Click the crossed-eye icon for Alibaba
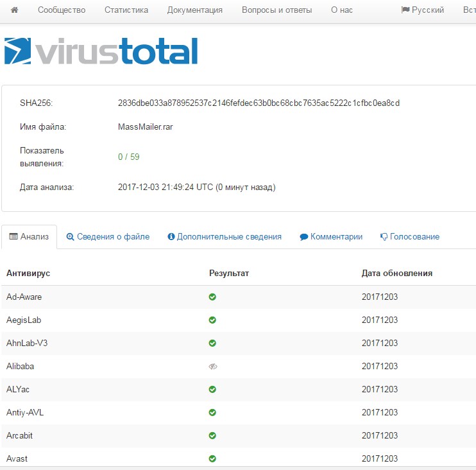The height and width of the screenshot is (470, 476). (x=212, y=366)
